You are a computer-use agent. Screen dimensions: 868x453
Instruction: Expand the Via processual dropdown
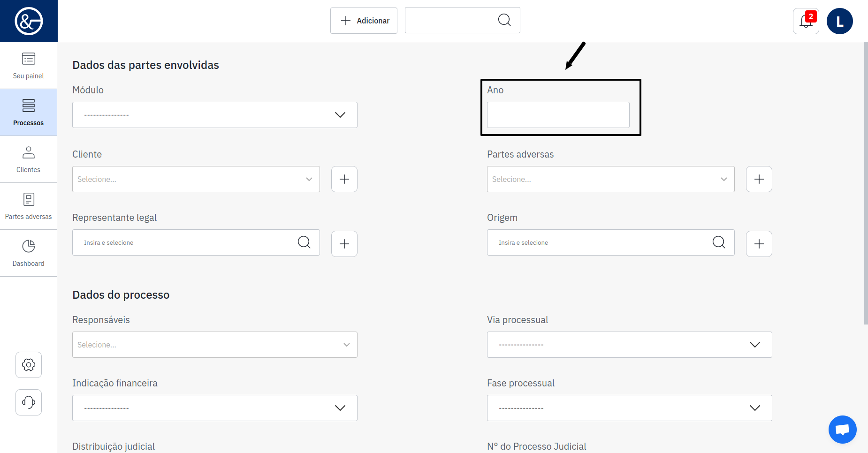629,345
